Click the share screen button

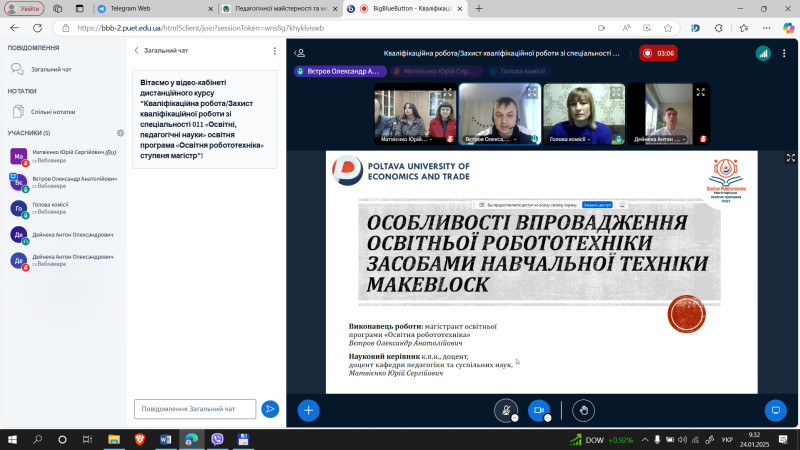click(x=775, y=410)
